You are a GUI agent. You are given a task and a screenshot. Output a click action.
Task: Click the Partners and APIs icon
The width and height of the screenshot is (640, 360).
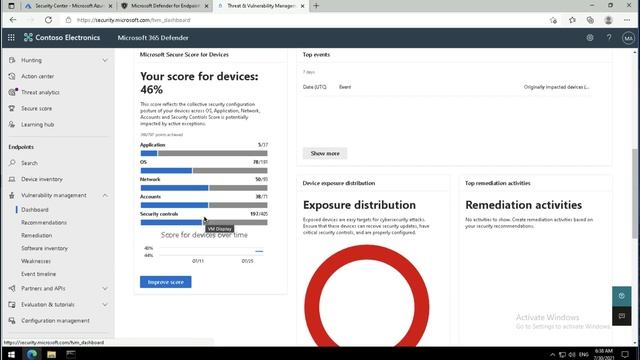click(x=12, y=288)
